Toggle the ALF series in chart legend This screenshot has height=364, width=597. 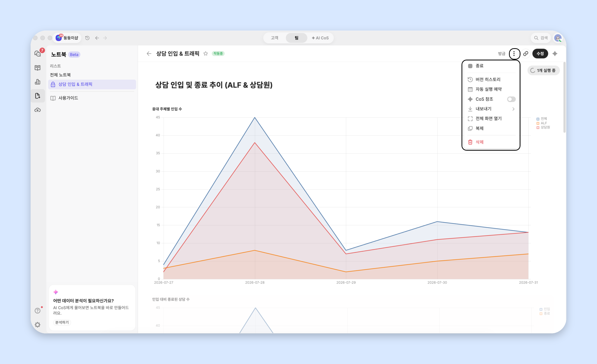[x=542, y=123]
